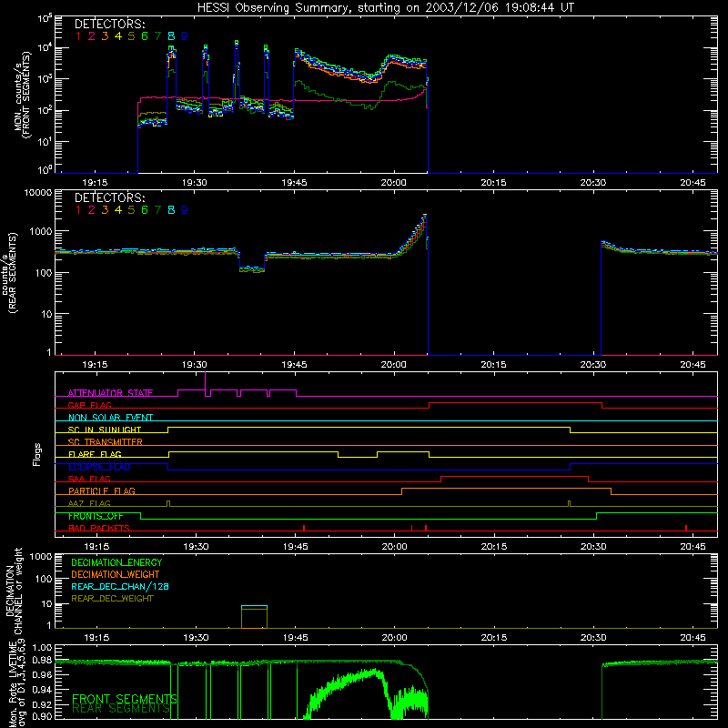Select the AAZ_FLAG label

(89, 503)
